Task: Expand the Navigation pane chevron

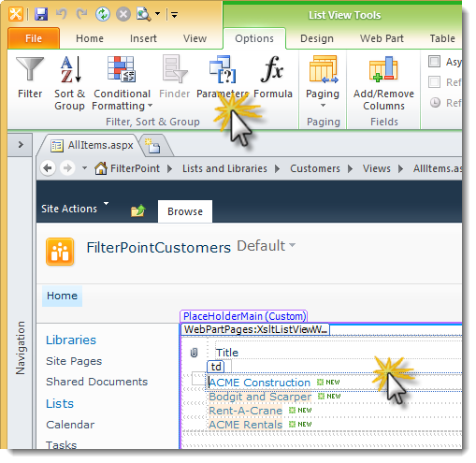Action: 21,145
